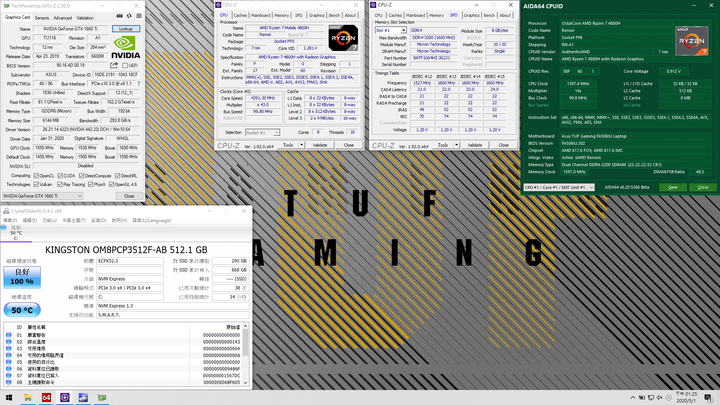The image size is (720, 405).
Task: Open the Socket #1 selection dropdown in CPU-Z
Action: pyautogui.click(x=262, y=132)
